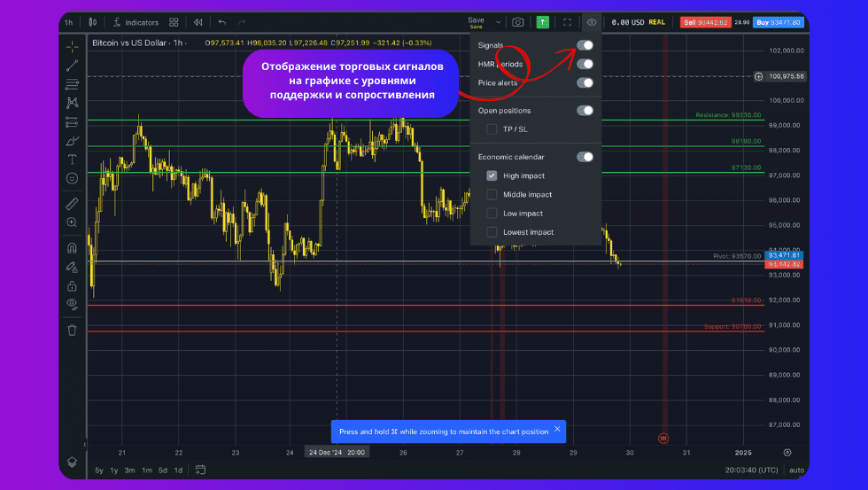The width and height of the screenshot is (868, 490).
Task: Select the pattern drawing tool
Action: (72, 103)
